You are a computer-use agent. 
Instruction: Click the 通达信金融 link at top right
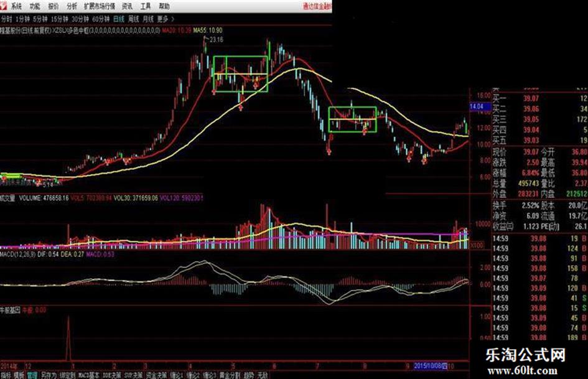click(317, 6)
